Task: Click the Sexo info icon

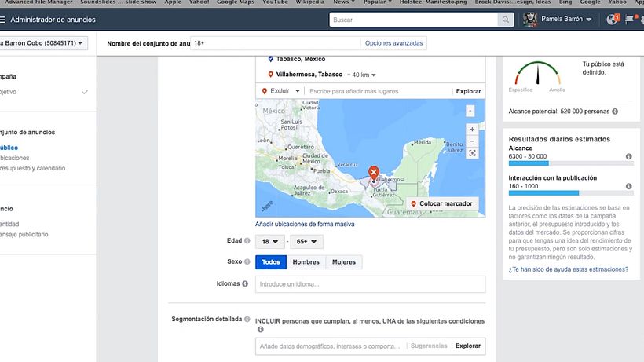Action: [247, 261]
